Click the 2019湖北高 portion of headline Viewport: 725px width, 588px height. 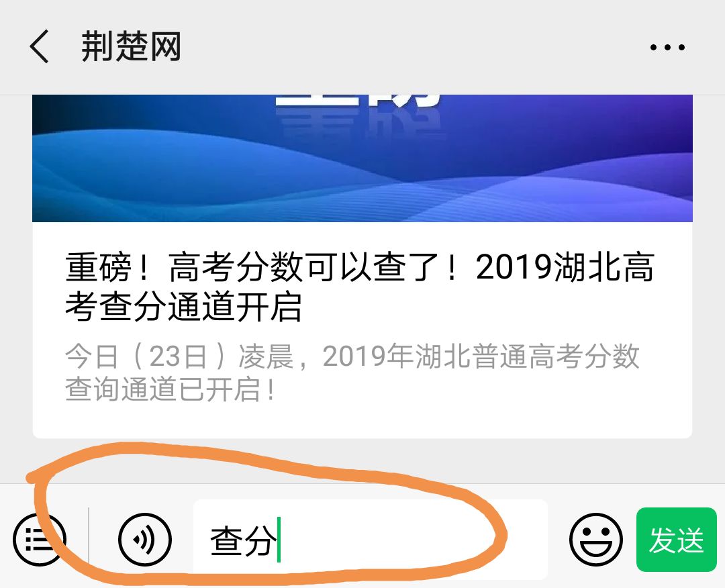(565, 268)
